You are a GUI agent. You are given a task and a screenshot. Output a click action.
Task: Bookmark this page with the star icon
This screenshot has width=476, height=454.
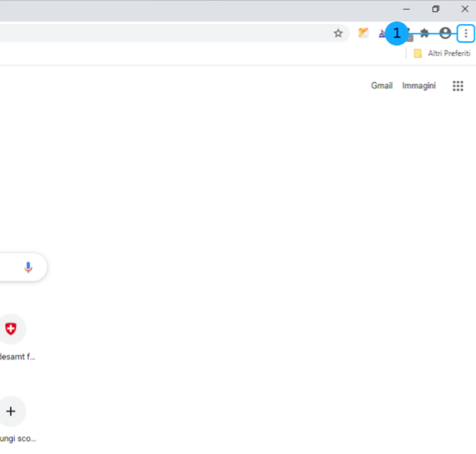(338, 33)
